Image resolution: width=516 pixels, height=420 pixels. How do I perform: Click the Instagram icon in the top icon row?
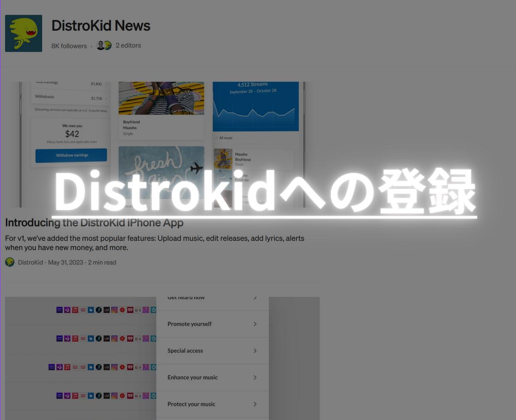coord(114,310)
